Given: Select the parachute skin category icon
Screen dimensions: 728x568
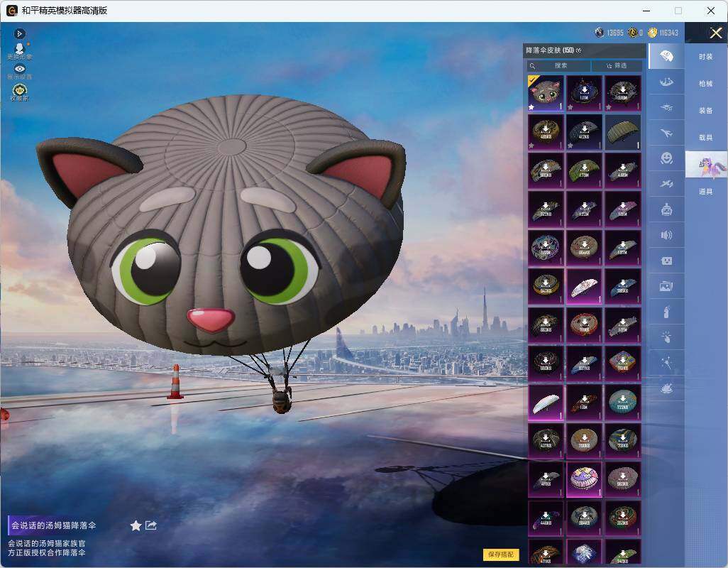Looking at the screenshot, I should [x=666, y=56].
